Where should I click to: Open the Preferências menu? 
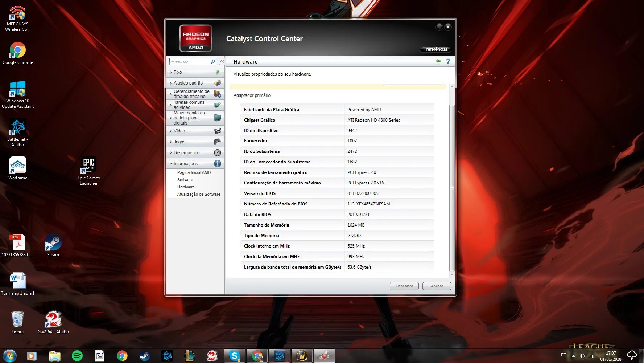click(x=435, y=49)
